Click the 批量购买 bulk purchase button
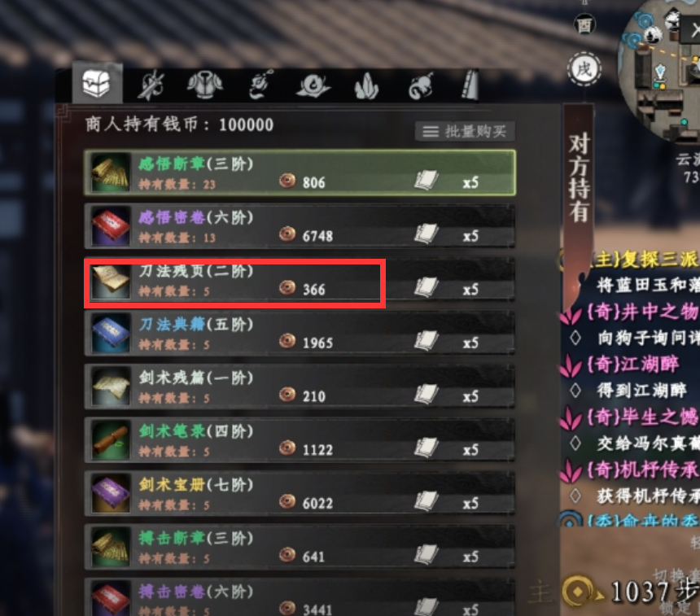 tap(465, 131)
